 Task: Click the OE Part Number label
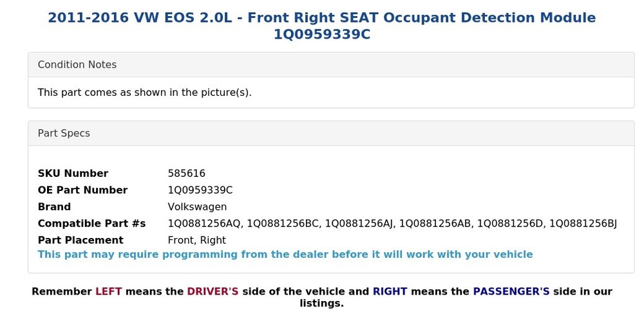[x=82, y=190]
